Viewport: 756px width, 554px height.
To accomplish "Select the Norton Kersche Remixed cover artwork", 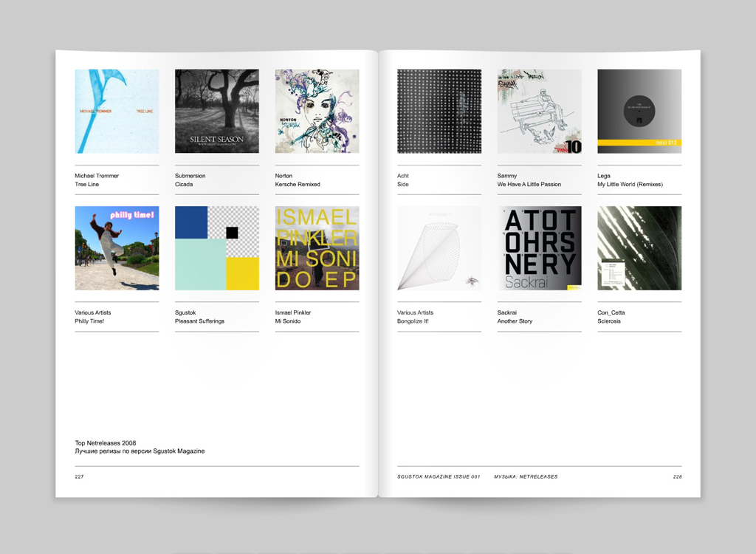I will click(317, 112).
